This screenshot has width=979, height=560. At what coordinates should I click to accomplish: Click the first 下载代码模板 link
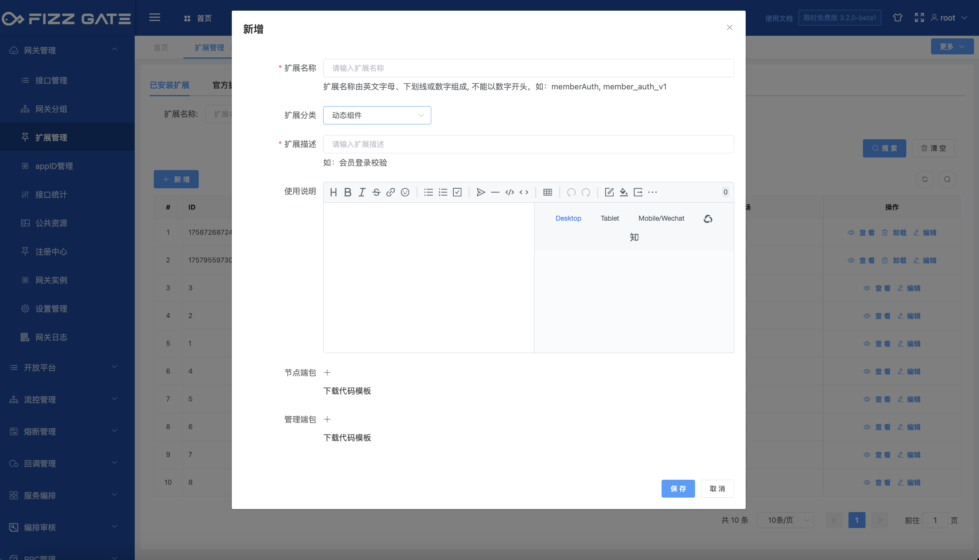point(347,391)
